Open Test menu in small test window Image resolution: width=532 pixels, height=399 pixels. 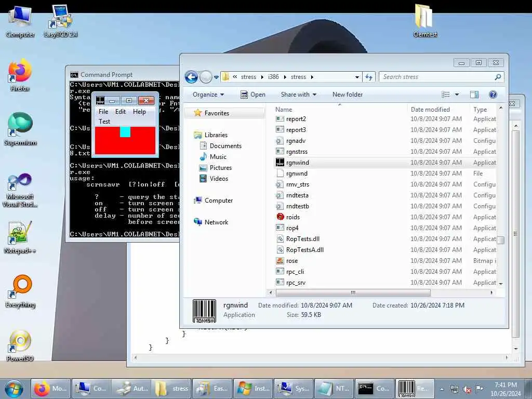coord(104,122)
